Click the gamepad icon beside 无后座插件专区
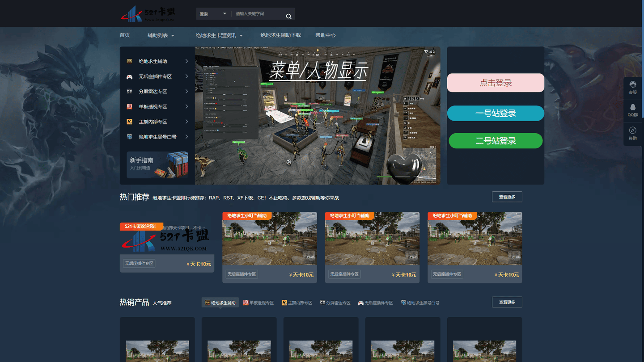 coord(129,76)
